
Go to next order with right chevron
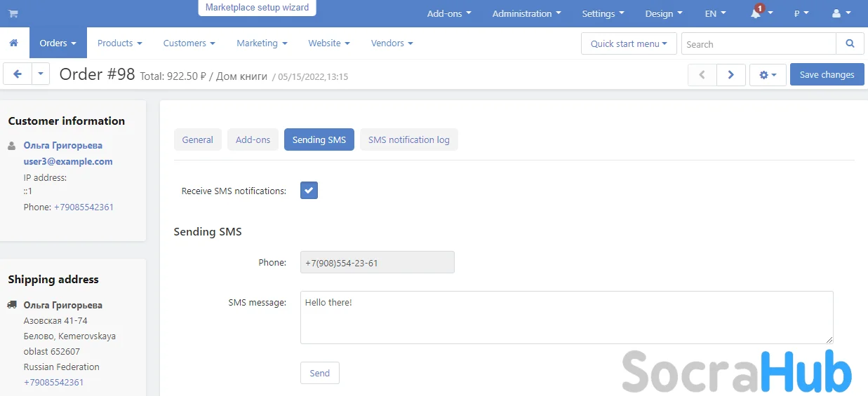click(x=730, y=75)
